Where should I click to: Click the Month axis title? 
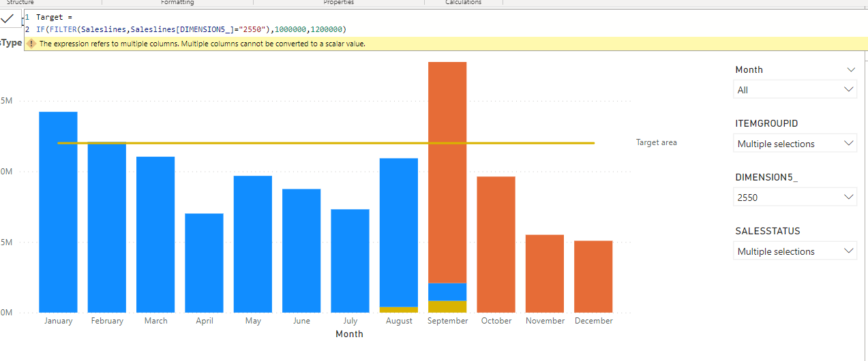tap(349, 334)
